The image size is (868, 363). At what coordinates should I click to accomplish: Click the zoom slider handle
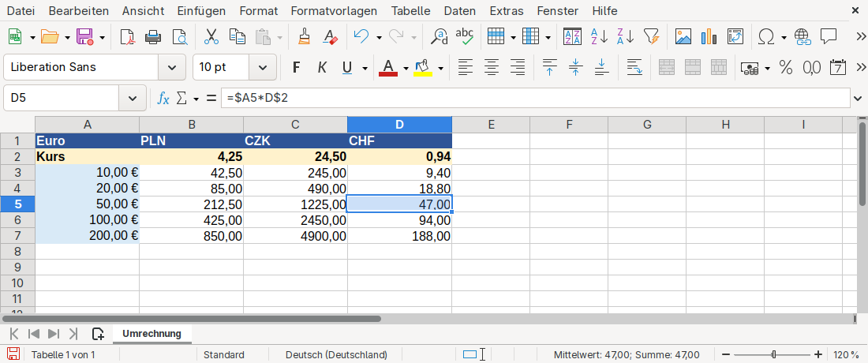[774, 354]
